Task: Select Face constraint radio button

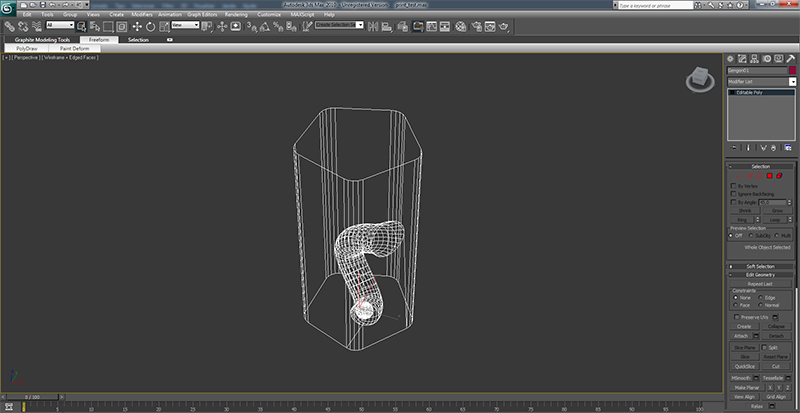Action: pyautogui.click(x=735, y=305)
